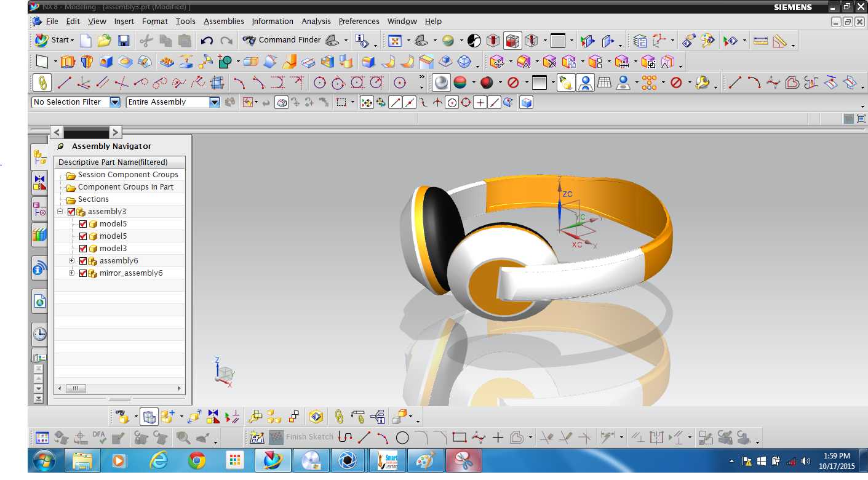The image size is (868, 480).
Task: Click the background color gradient swatch
Action: 540,82
